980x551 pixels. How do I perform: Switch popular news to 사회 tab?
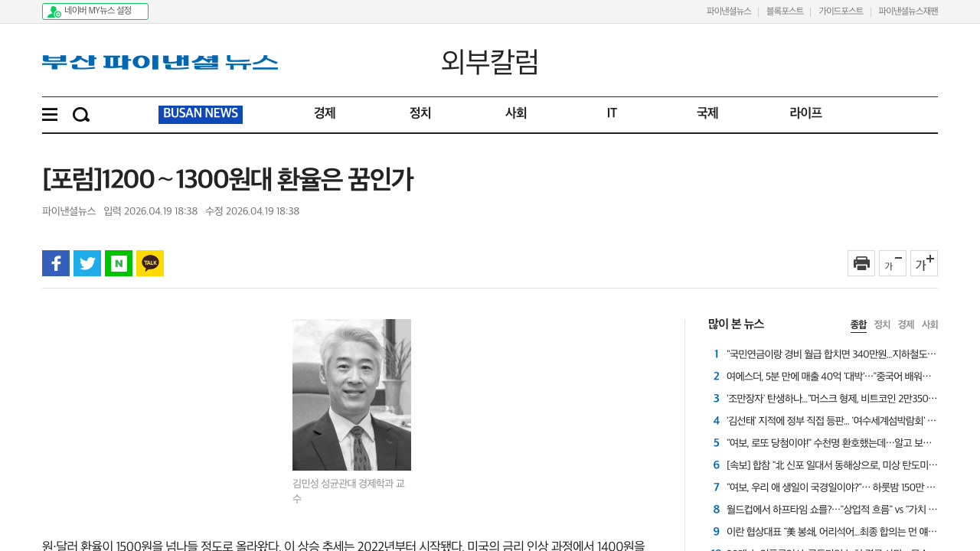pyautogui.click(x=929, y=324)
